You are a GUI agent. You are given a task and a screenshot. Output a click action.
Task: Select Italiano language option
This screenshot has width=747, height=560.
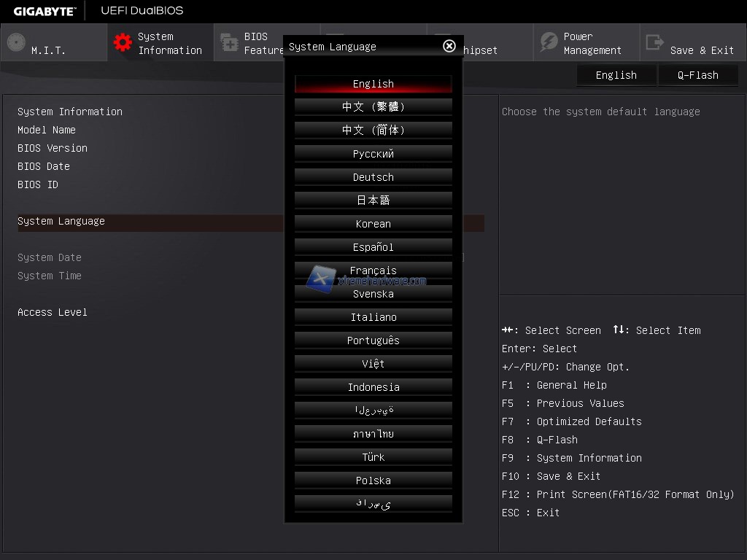(x=373, y=317)
